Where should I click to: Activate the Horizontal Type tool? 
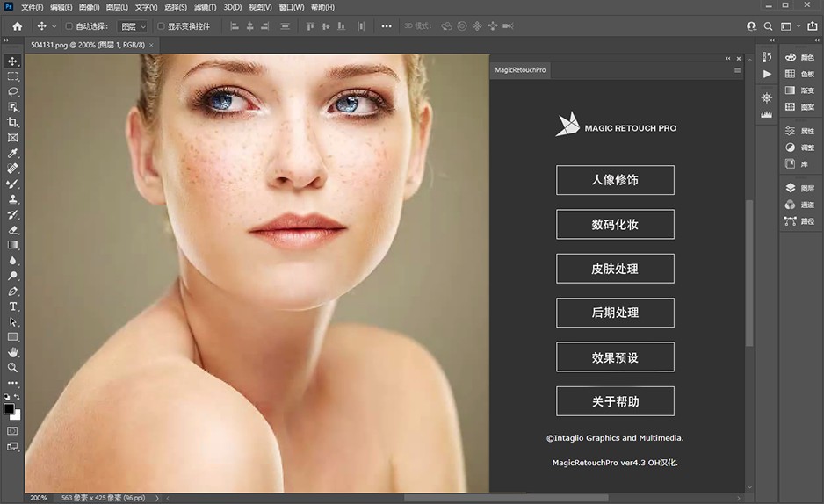[x=13, y=306]
